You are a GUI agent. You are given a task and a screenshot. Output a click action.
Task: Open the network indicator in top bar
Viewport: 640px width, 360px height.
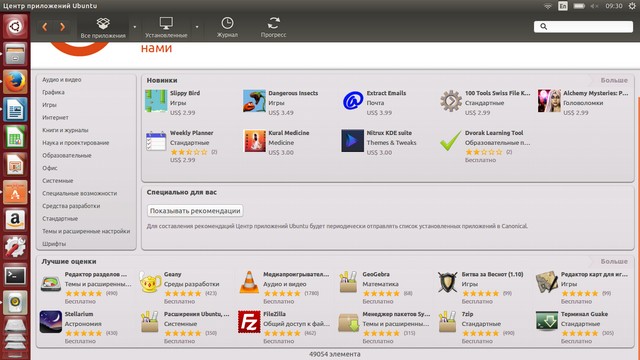coord(548,6)
